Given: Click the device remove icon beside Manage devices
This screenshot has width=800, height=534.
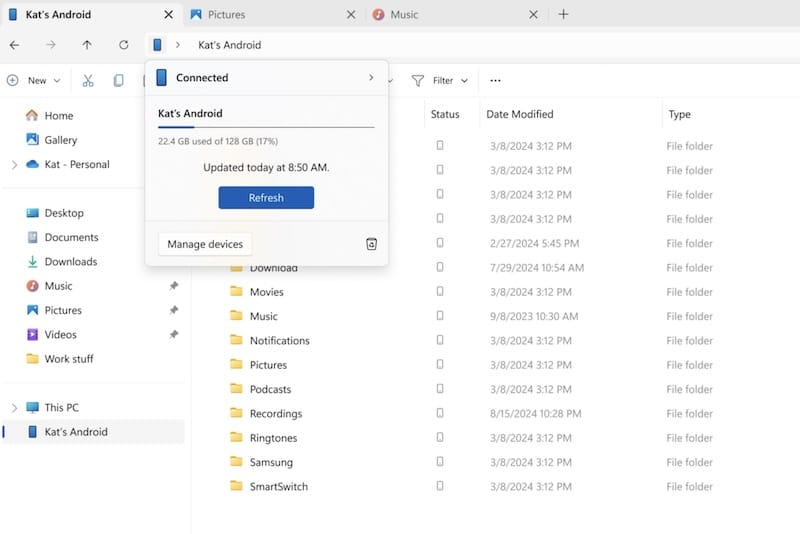Looking at the screenshot, I should coord(371,244).
